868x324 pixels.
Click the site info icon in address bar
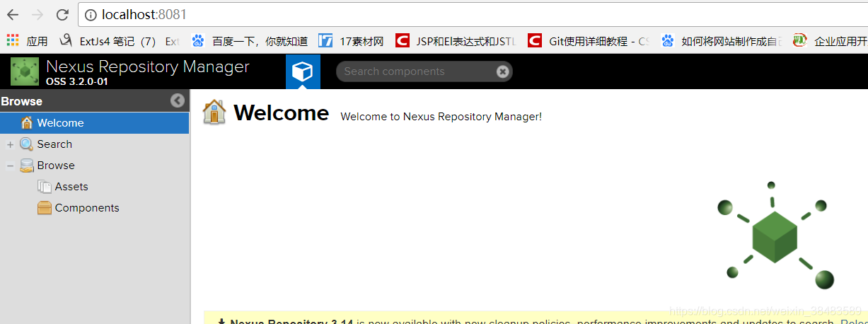tap(90, 15)
